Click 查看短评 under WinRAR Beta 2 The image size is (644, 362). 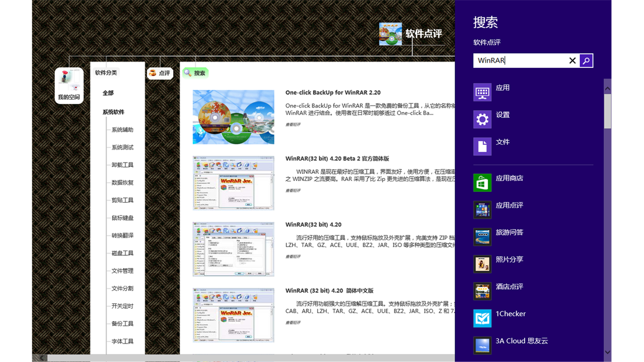293,191
